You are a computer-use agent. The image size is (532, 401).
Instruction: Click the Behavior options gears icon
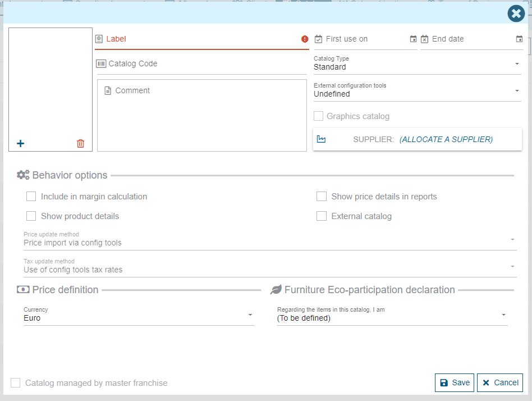[x=23, y=175]
